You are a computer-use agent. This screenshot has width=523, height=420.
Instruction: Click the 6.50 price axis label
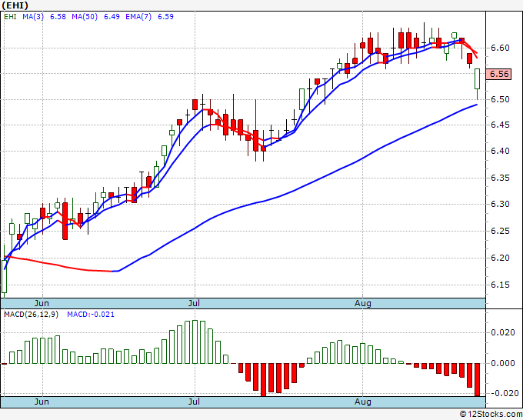click(x=500, y=99)
